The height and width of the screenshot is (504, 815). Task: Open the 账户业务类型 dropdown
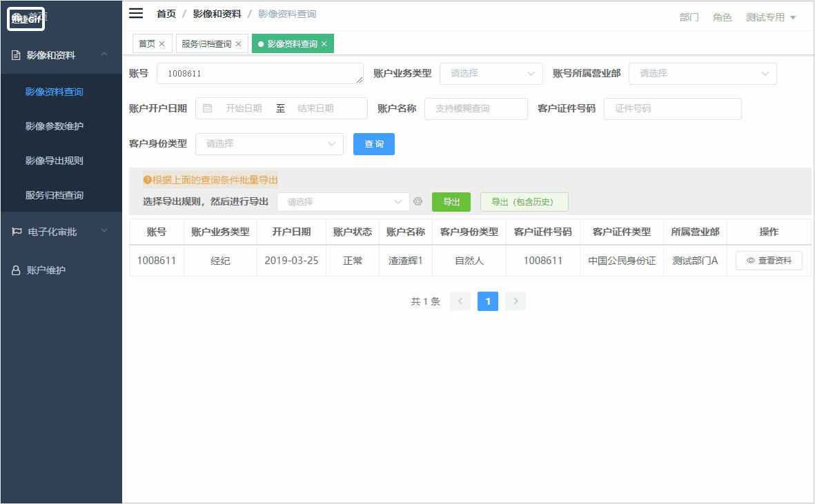(491, 74)
